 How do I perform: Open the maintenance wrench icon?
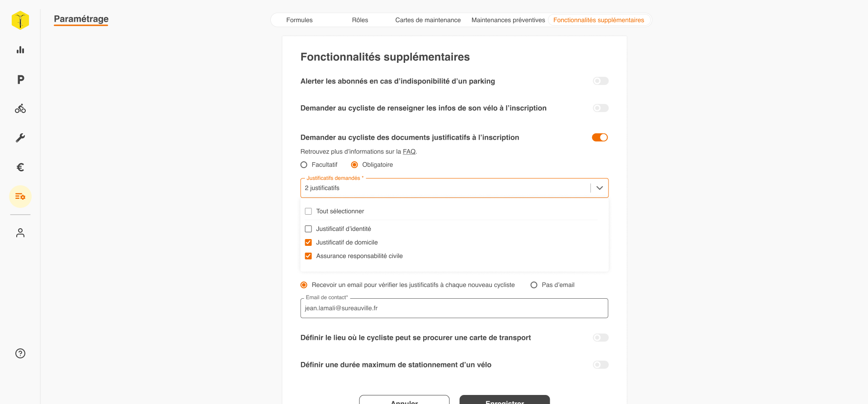click(20, 138)
